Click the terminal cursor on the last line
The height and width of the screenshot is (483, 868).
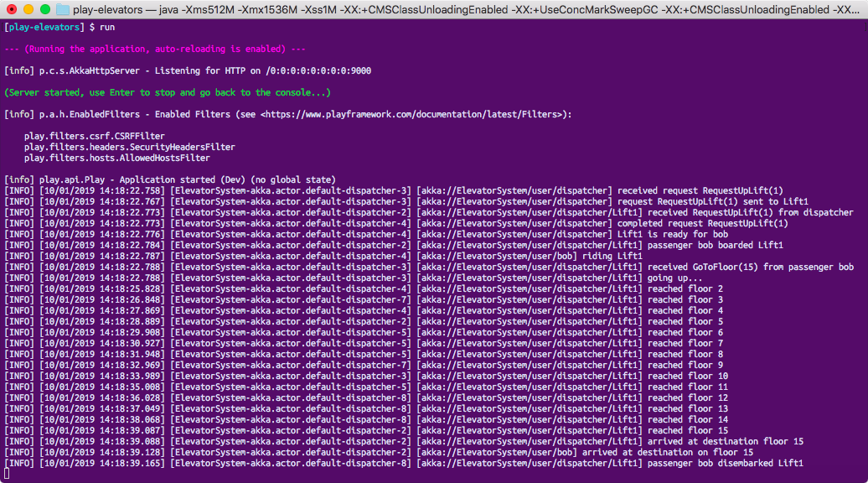tap(7, 474)
